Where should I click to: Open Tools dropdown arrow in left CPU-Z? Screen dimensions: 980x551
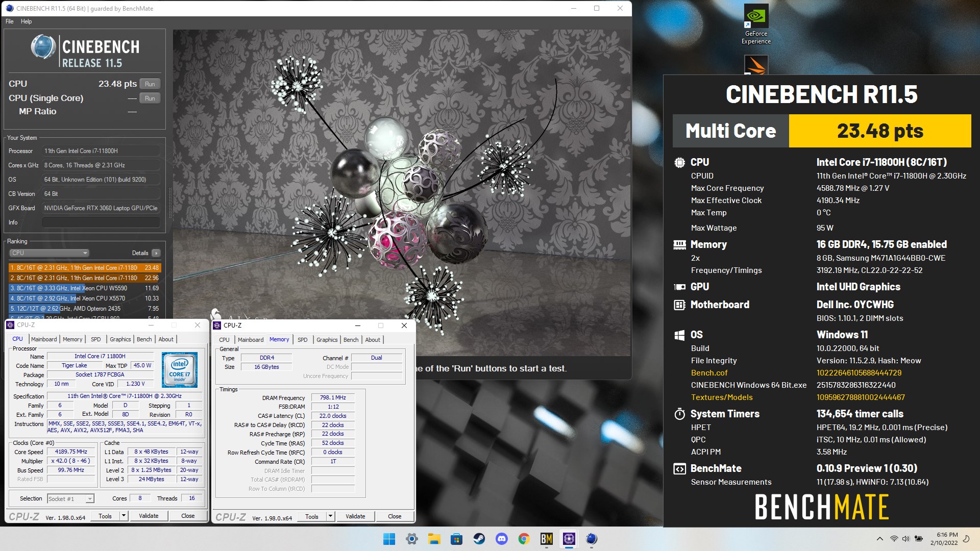click(124, 516)
